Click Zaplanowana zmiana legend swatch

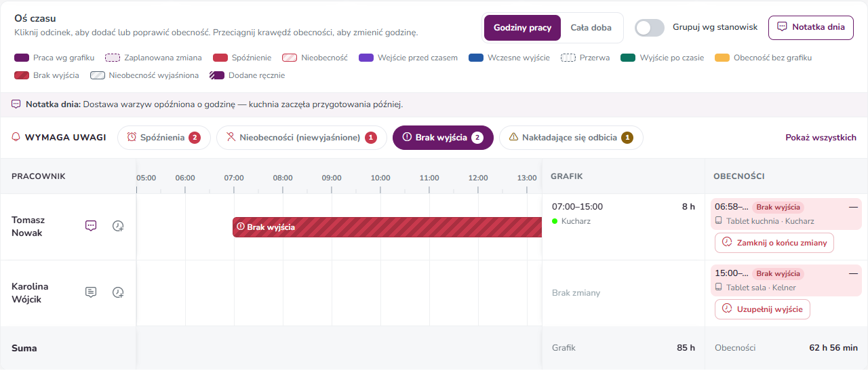(112, 58)
